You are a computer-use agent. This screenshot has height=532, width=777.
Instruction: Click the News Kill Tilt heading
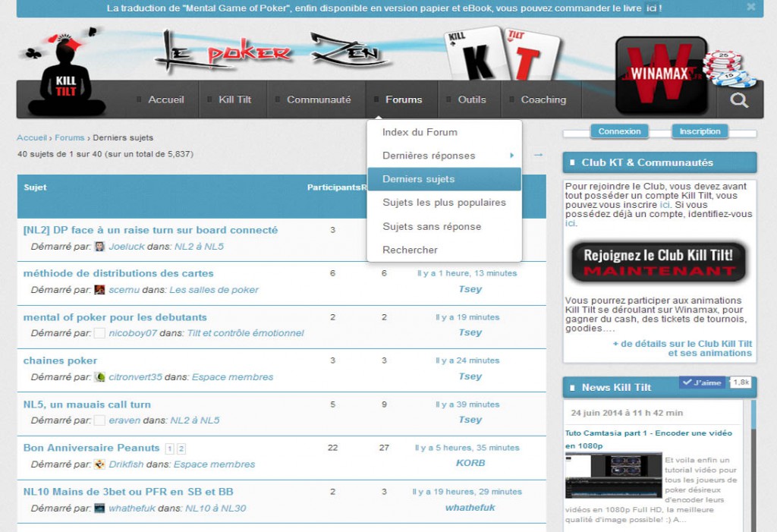click(x=616, y=388)
